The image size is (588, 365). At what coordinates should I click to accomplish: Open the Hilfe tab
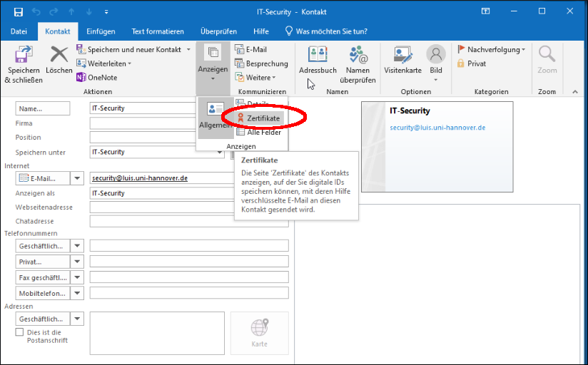click(x=261, y=31)
